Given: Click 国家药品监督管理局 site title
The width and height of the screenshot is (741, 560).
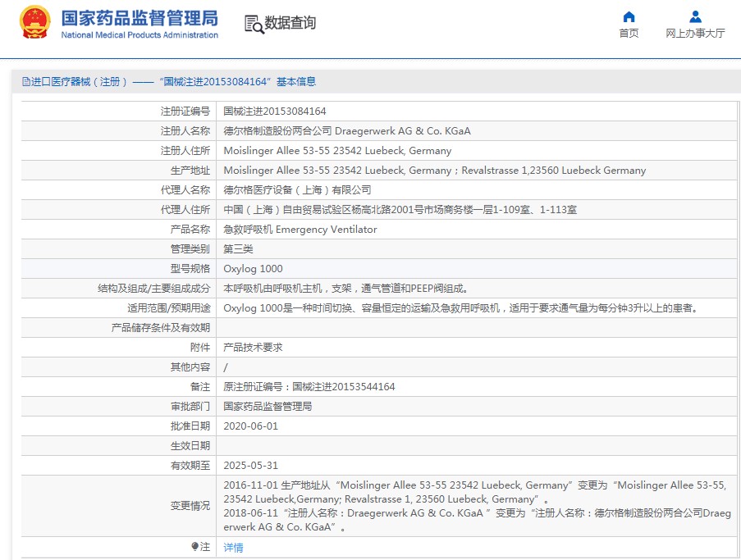Looking at the screenshot, I should (140, 18).
